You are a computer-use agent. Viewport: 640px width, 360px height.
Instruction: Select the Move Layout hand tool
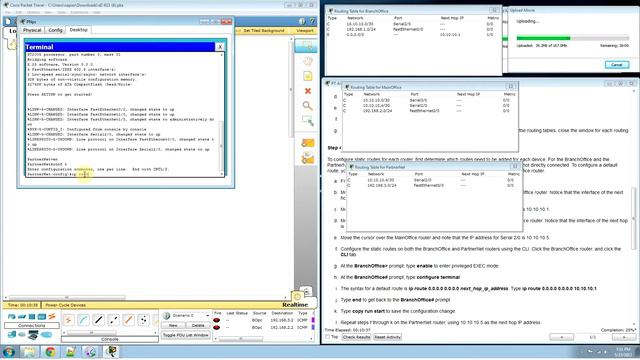click(x=308, y=61)
